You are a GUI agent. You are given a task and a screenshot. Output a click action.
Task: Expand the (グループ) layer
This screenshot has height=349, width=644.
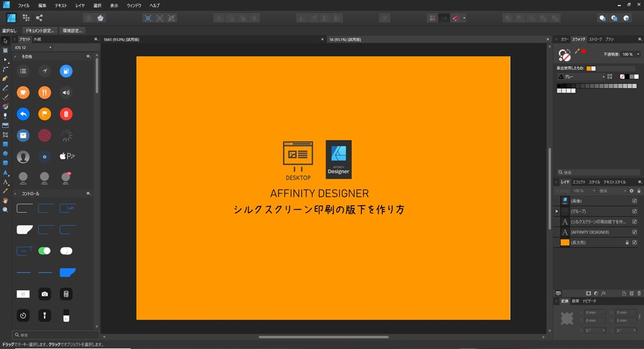pos(557,211)
